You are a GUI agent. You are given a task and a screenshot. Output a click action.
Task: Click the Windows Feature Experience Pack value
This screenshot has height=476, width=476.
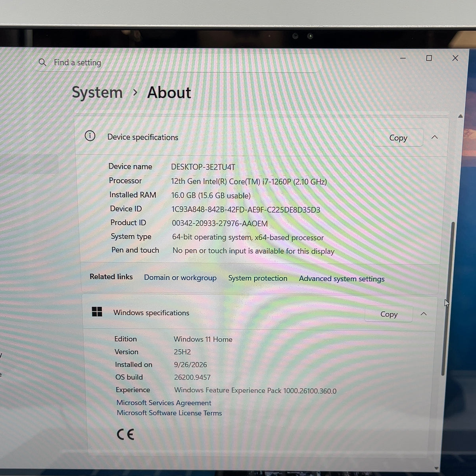click(255, 391)
